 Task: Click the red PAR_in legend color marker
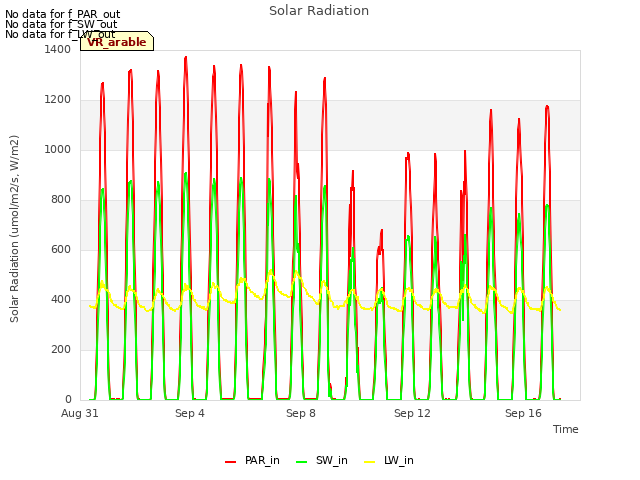pyautogui.click(x=231, y=462)
